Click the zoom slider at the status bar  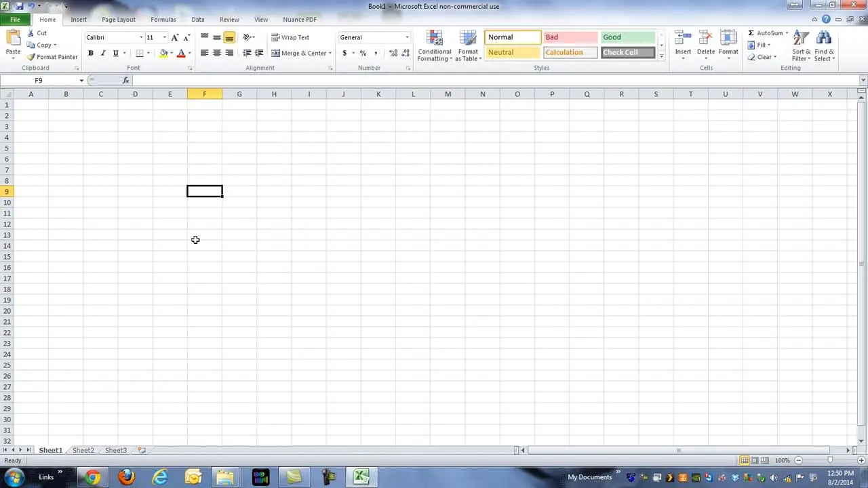pos(829,460)
